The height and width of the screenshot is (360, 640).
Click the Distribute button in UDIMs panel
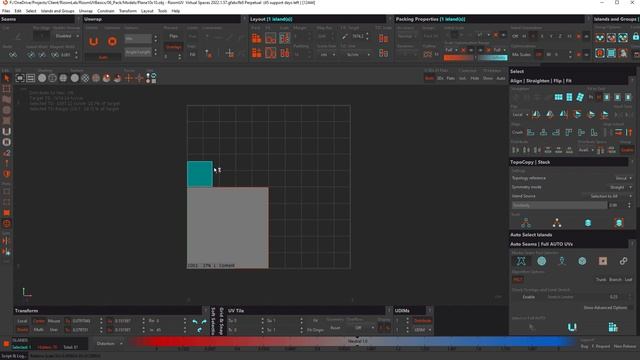422,321
